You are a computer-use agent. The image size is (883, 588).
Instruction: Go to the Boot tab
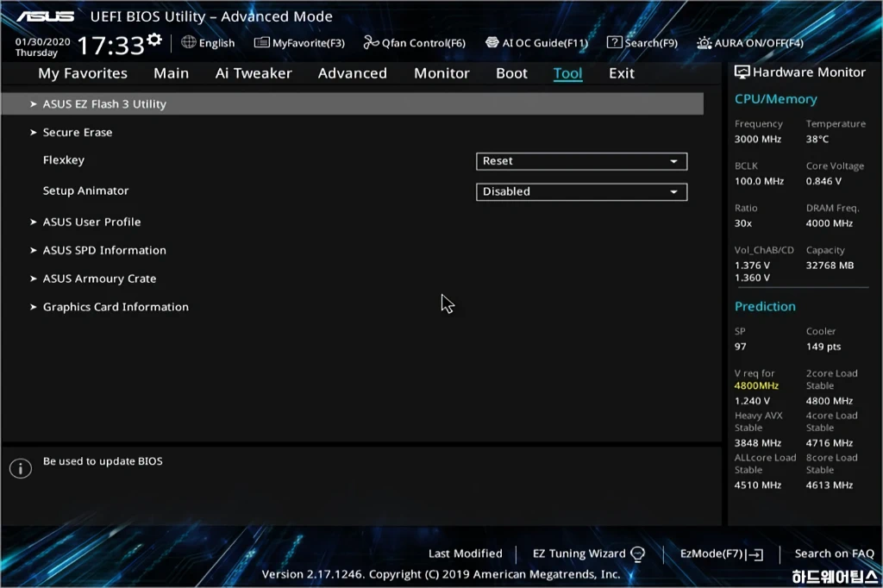511,73
